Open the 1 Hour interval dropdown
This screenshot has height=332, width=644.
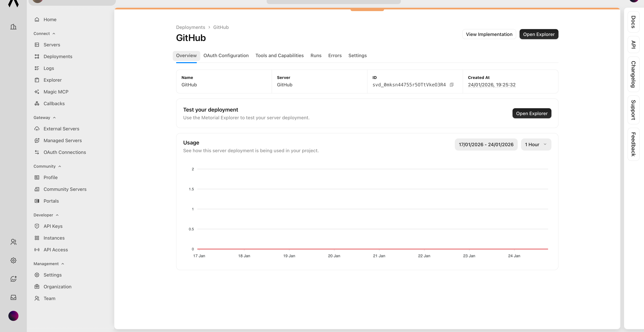pos(536,144)
